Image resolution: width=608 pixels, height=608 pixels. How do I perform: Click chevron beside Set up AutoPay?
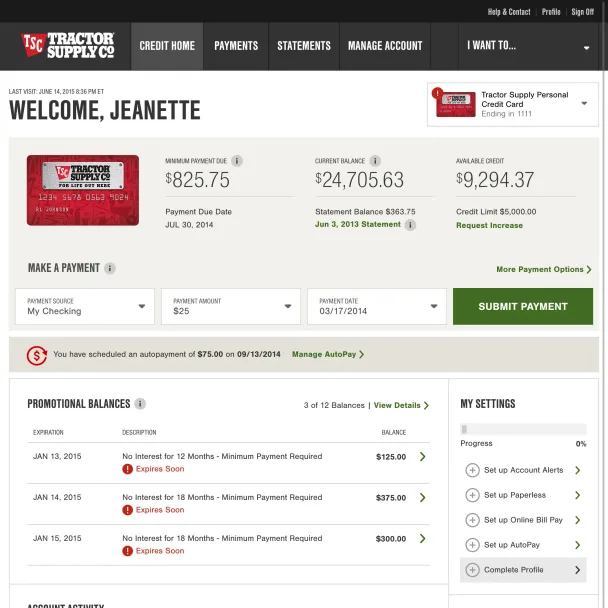(578, 545)
